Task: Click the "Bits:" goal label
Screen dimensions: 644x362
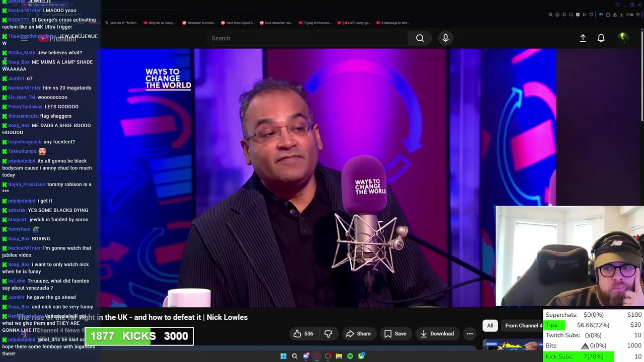Action: pos(551,346)
